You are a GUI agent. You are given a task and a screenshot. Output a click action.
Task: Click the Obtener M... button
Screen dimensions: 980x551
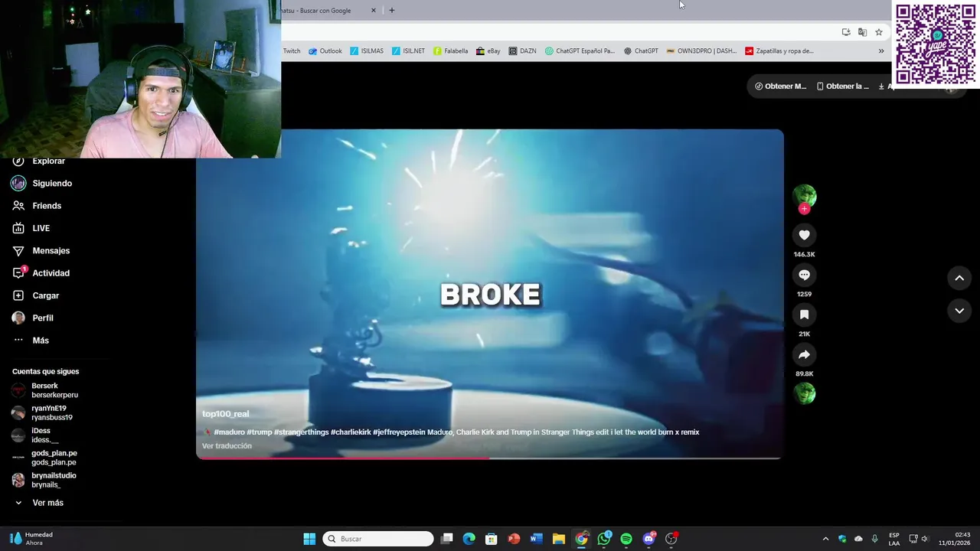(780, 86)
